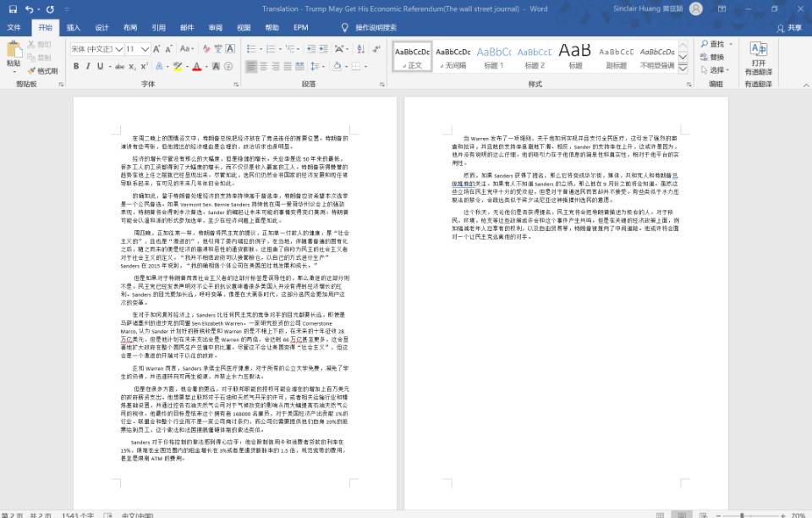
Task: Apply the Heading 2 (标题 2) style
Action: [535, 56]
